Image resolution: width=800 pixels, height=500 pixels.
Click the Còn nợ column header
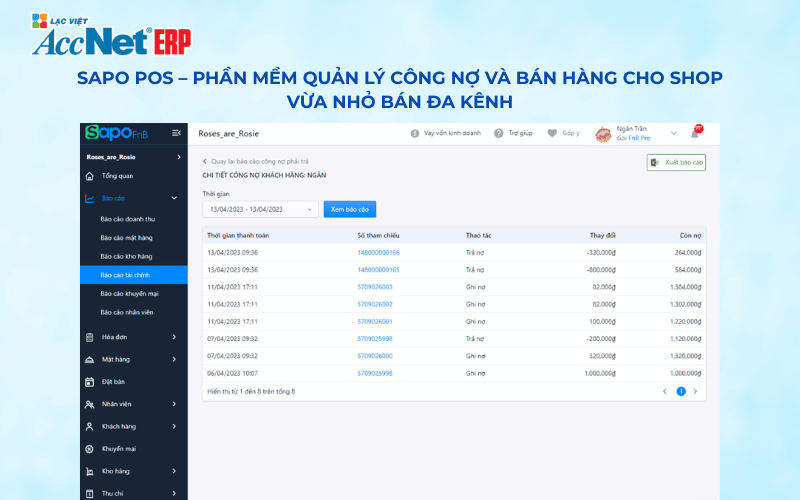click(690, 236)
